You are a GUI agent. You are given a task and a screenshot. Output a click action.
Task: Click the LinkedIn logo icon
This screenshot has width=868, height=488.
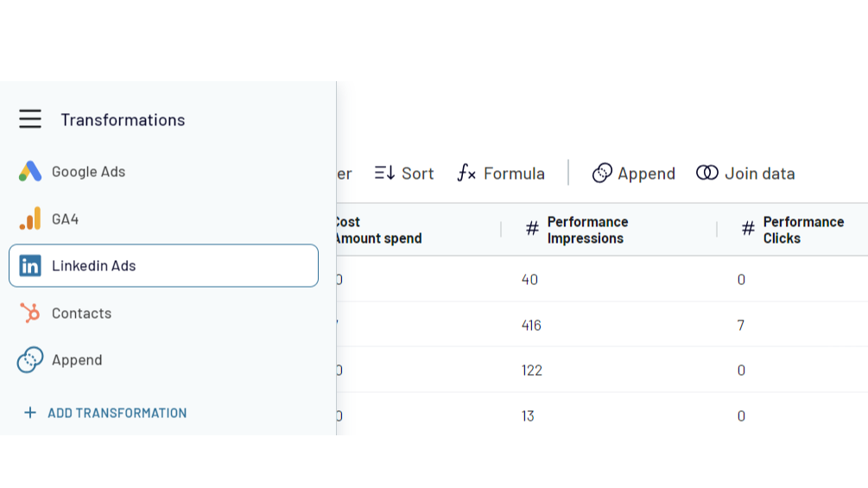tap(30, 266)
